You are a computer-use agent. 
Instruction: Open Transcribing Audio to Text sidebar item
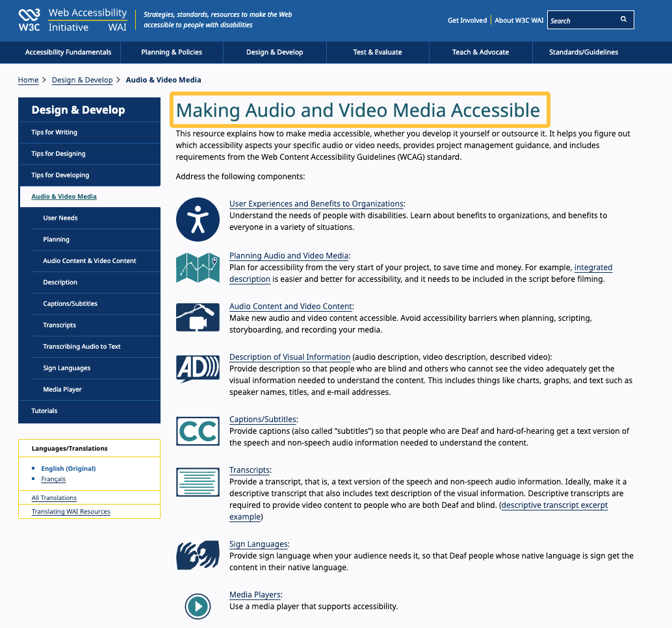pyautogui.click(x=96, y=347)
